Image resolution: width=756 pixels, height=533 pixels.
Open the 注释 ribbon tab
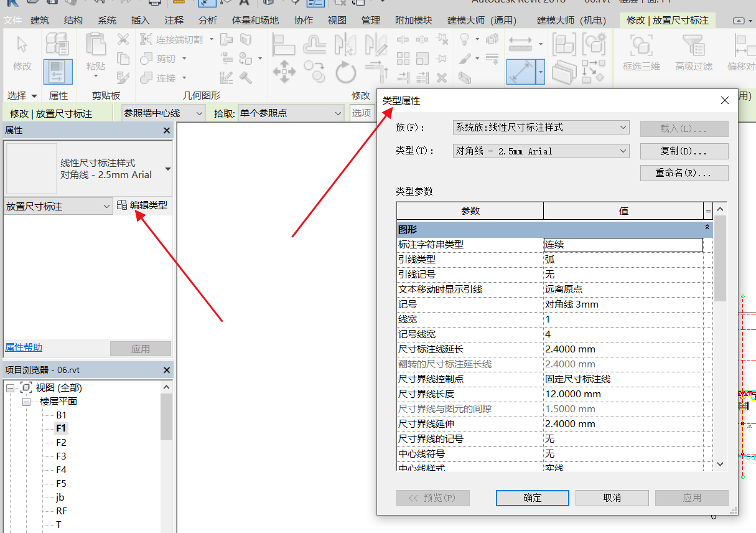(x=174, y=21)
